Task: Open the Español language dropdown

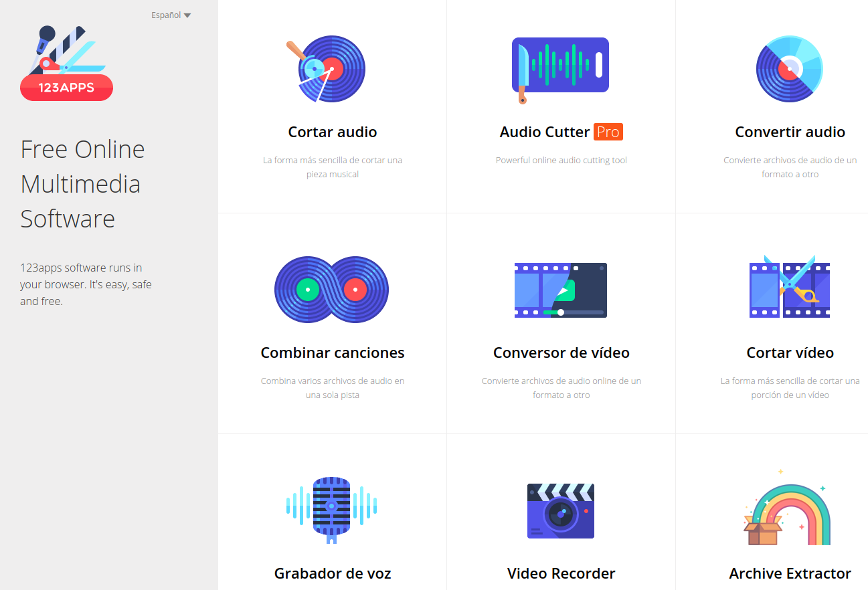Action: (x=171, y=15)
